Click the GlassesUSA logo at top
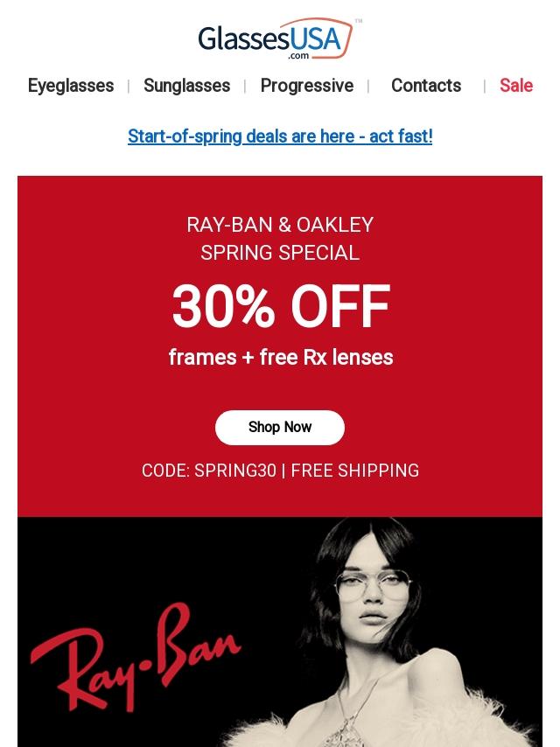Image resolution: width=560 pixels, height=747 pixels. (262, 38)
